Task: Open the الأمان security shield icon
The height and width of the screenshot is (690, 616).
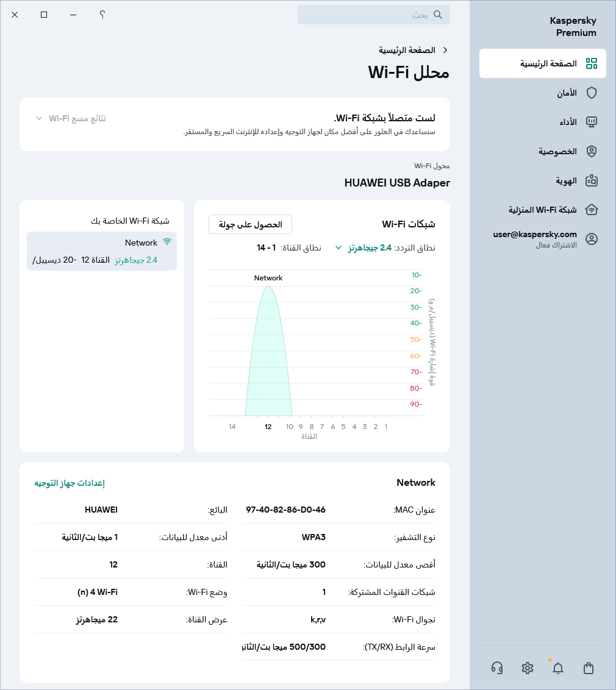Action: (x=591, y=93)
